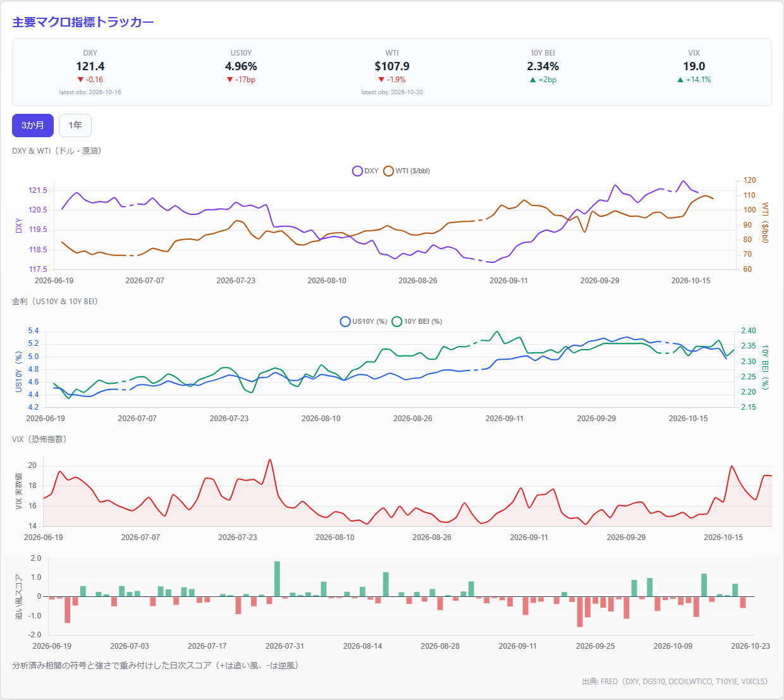Click the 追い風スコア axis title

[x=18, y=596]
